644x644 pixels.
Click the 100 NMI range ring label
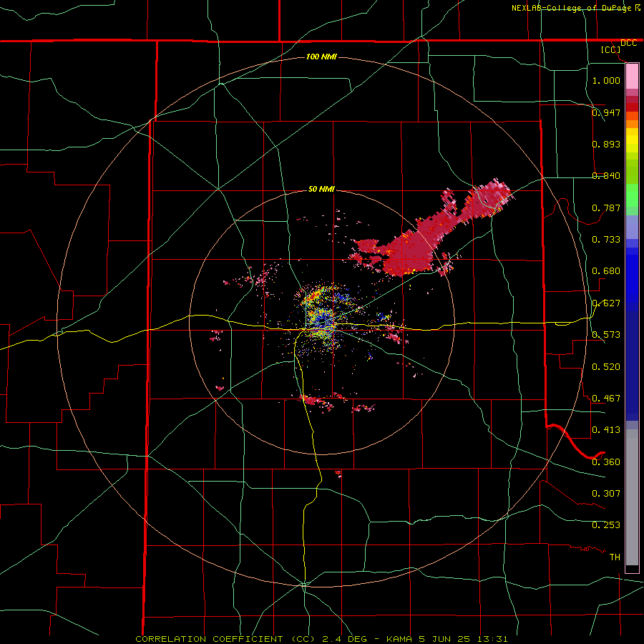(x=321, y=57)
